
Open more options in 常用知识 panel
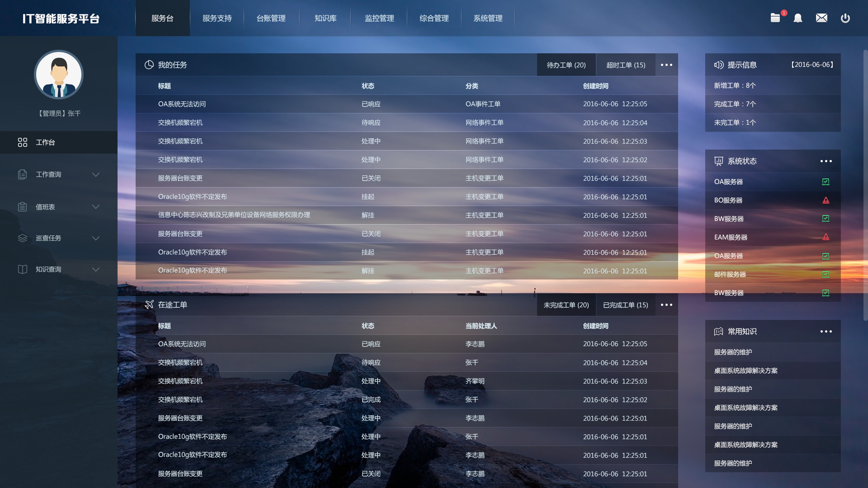click(x=826, y=332)
